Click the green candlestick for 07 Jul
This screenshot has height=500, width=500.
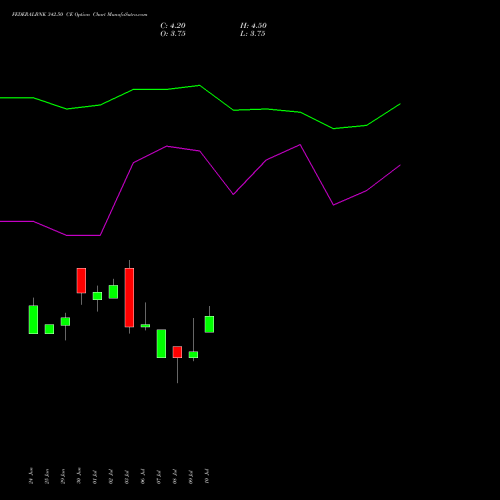(x=161, y=343)
